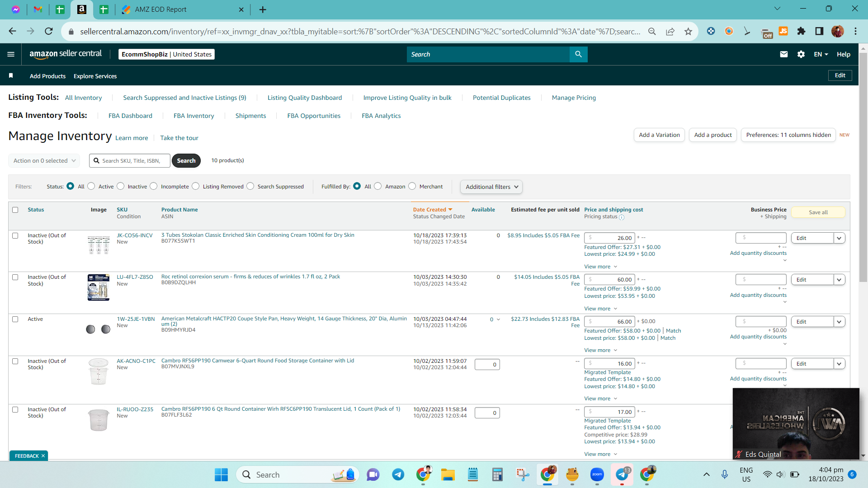
Task: Click the pricing status info icon
Action: coord(622,217)
